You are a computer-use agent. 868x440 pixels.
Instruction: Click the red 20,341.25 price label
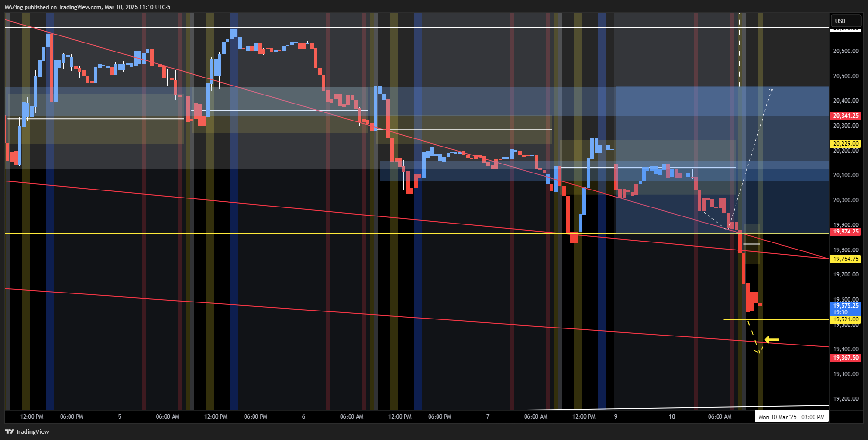845,116
